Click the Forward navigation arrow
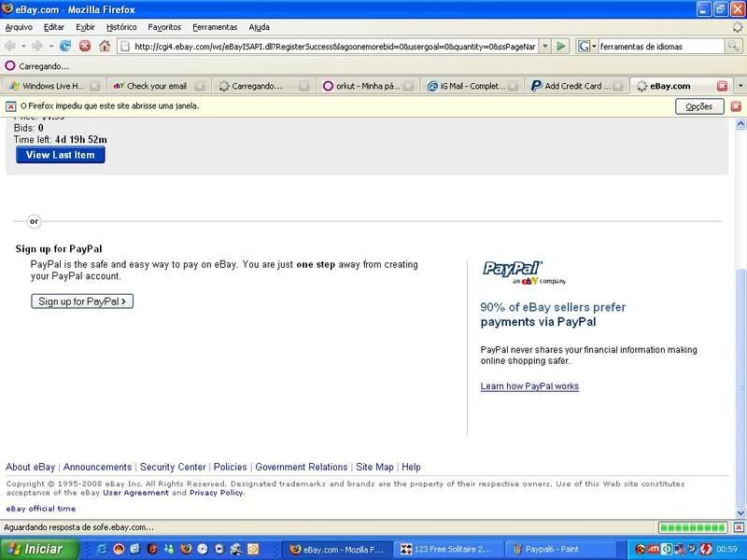 click(37, 46)
